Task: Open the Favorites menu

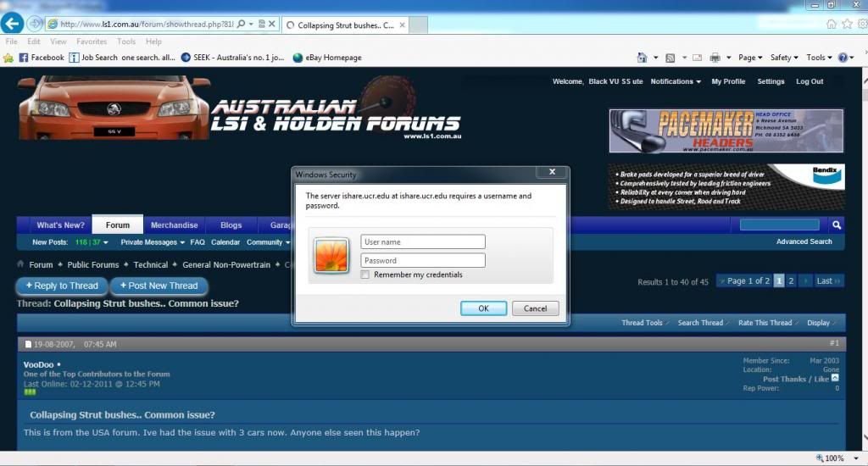Action: [x=92, y=42]
